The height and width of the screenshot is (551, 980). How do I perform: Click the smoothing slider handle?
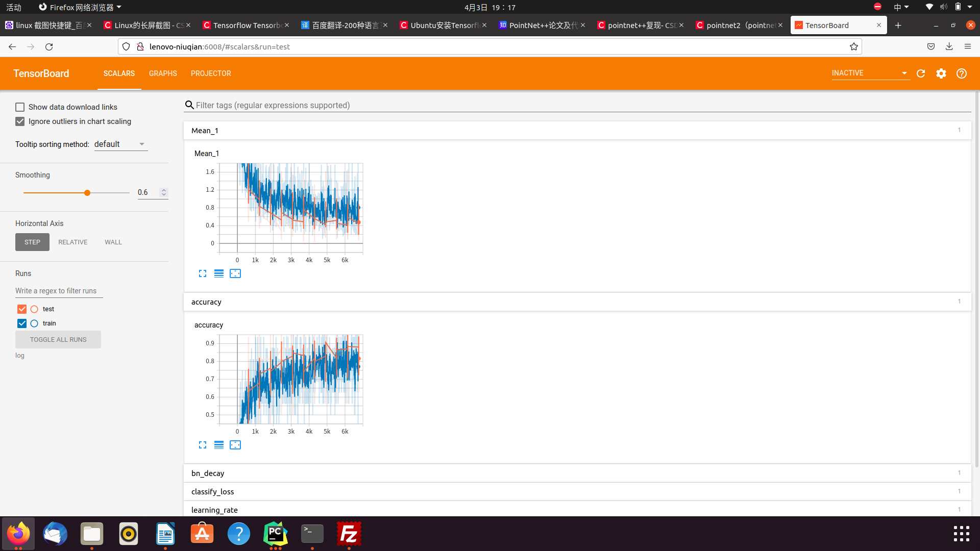[87, 193]
